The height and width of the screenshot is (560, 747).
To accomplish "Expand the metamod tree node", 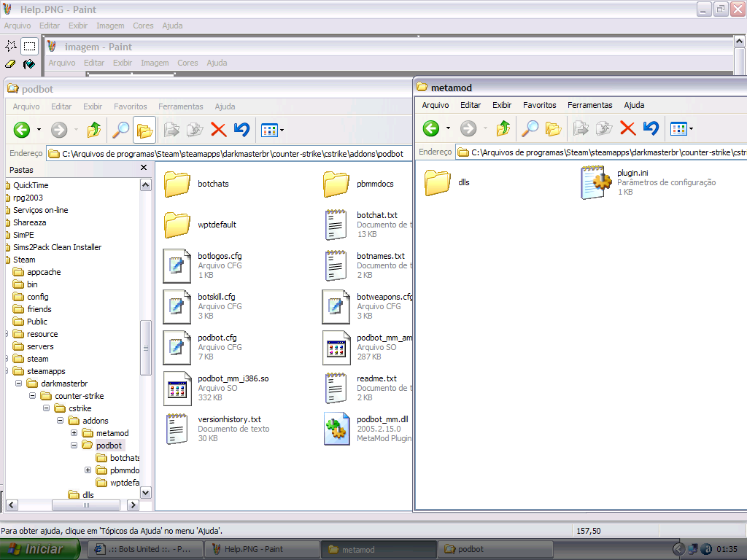I will [x=74, y=433].
